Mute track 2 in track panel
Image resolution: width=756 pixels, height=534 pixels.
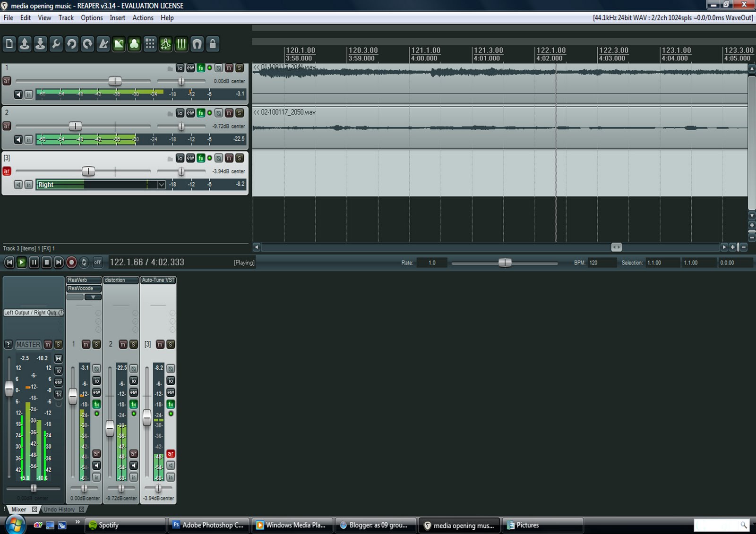229,113
